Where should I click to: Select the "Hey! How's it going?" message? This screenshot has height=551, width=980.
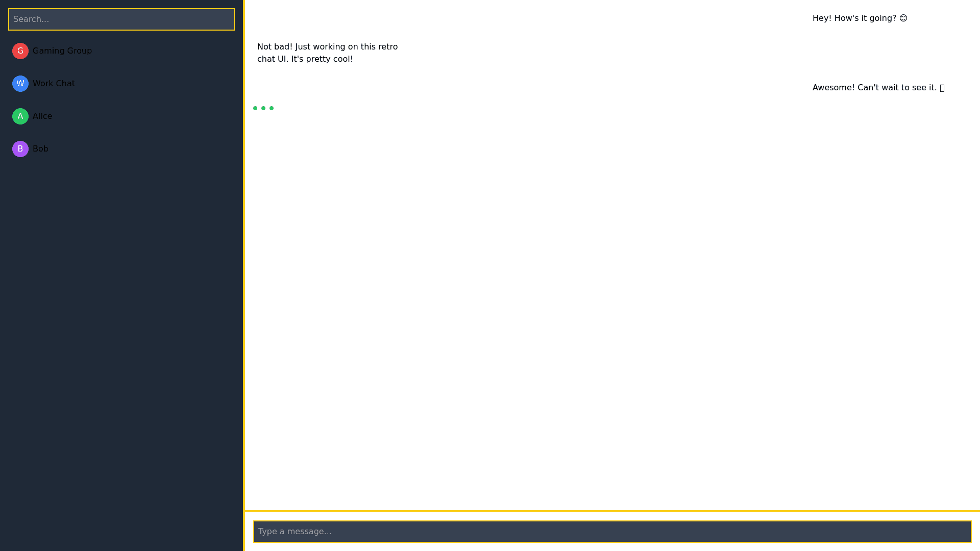click(x=854, y=18)
